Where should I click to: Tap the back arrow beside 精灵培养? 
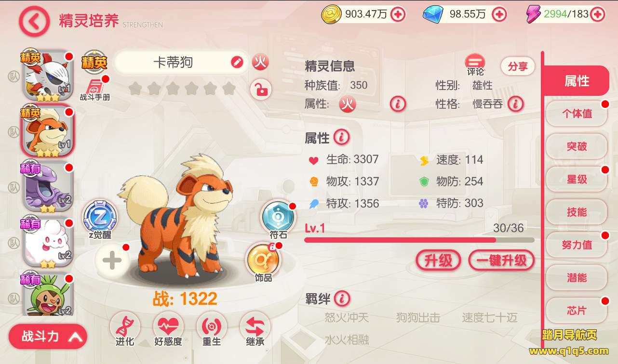34,22
